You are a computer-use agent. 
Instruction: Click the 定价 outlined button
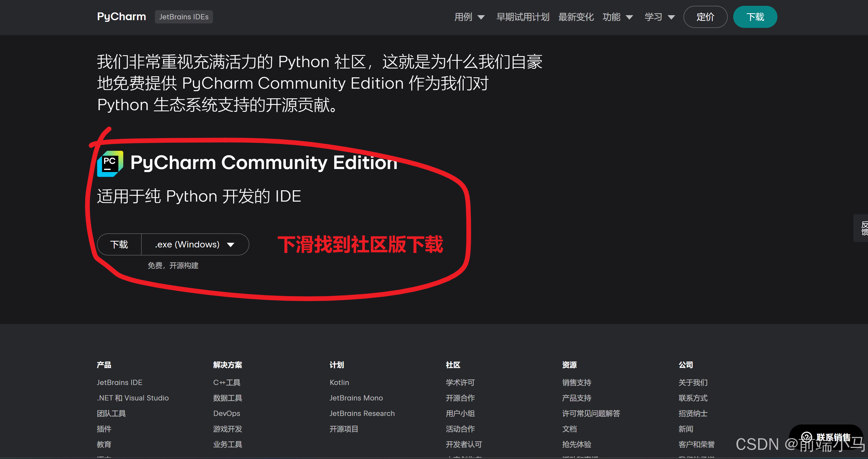pos(705,17)
